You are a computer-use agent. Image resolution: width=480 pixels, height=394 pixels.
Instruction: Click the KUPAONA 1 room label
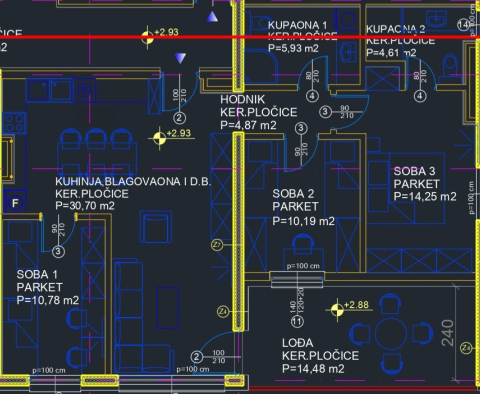pyautogui.click(x=297, y=25)
